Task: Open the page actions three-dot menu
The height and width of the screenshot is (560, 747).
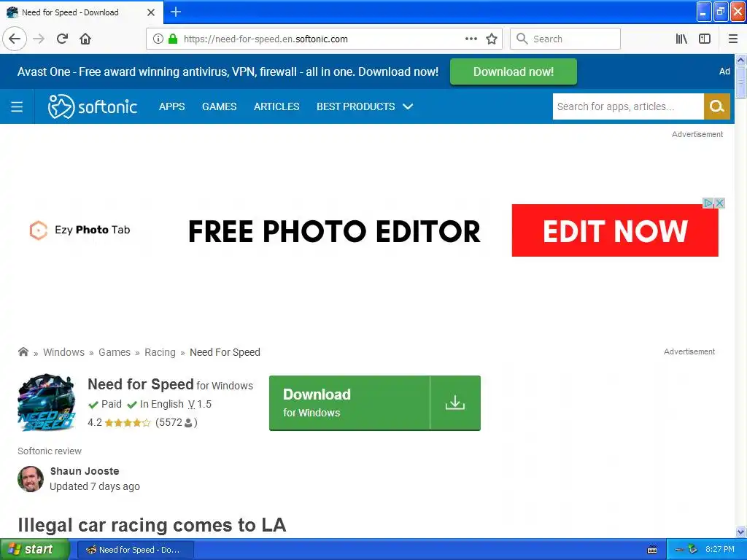Action: (x=471, y=39)
